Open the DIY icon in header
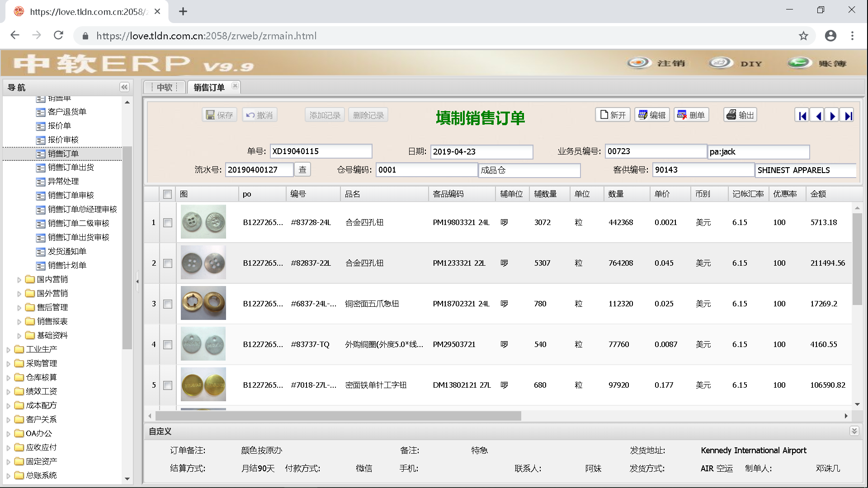868x488 pixels. (x=721, y=63)
